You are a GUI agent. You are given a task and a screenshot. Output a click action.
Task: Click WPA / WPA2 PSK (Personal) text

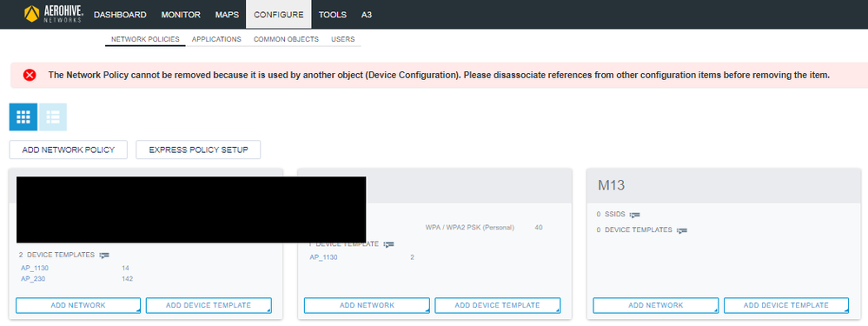pyautogui.click(x=470, y=228)
